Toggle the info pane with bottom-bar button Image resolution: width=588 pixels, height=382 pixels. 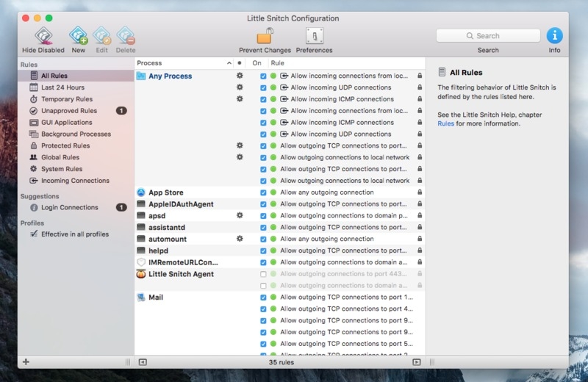[x=416, y=362]
